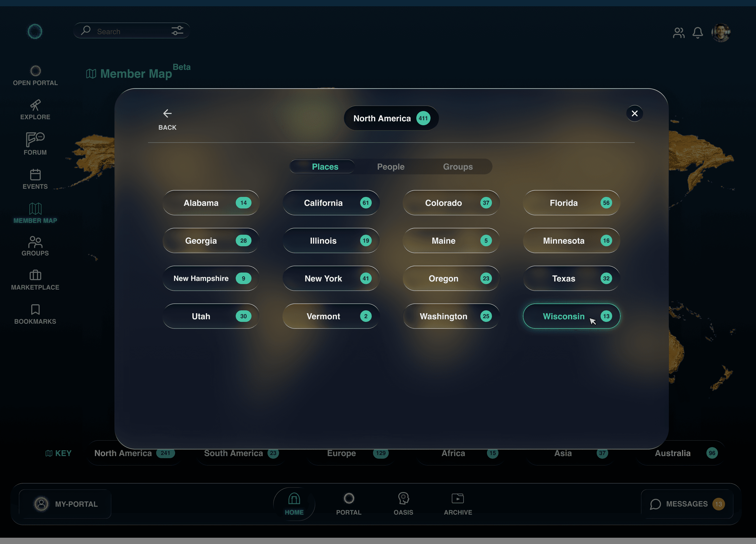Select the Places tab

point(325,167)
